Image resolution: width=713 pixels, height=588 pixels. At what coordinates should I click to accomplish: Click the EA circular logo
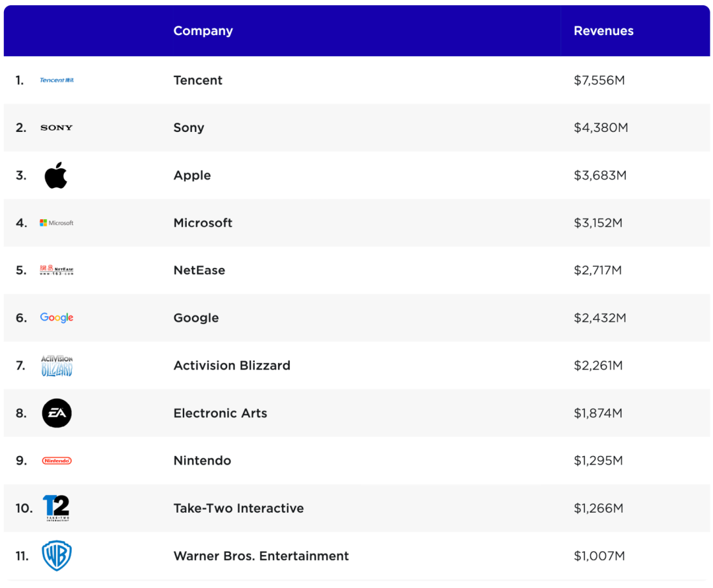coord(57,413)
